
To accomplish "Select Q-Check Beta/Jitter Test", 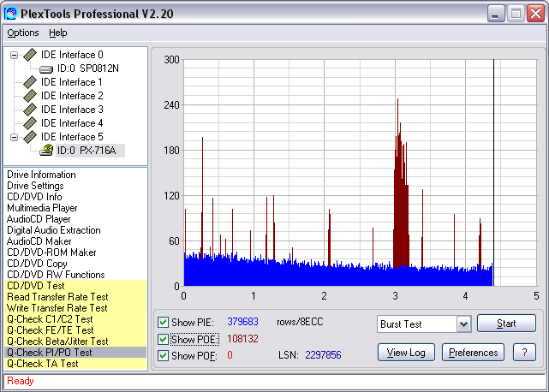I will click(x=75, y=342).
